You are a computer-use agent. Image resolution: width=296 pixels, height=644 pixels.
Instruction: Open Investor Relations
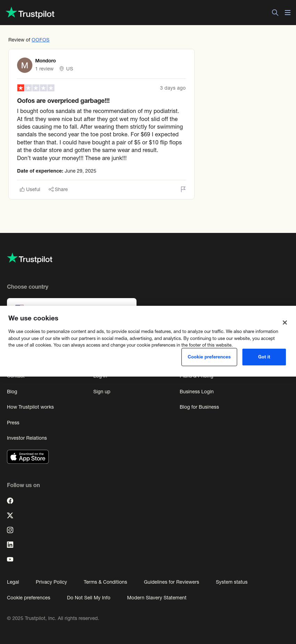(27, 438)
